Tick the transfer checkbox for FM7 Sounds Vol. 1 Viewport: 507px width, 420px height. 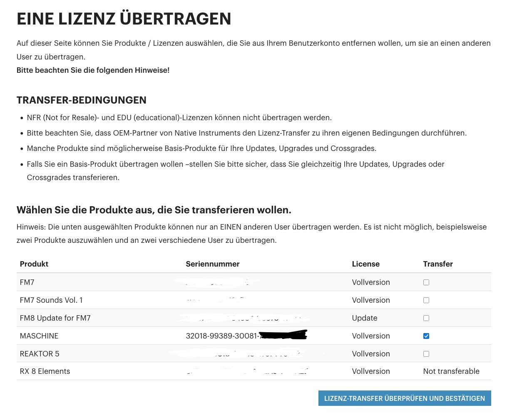coord(426,300)
